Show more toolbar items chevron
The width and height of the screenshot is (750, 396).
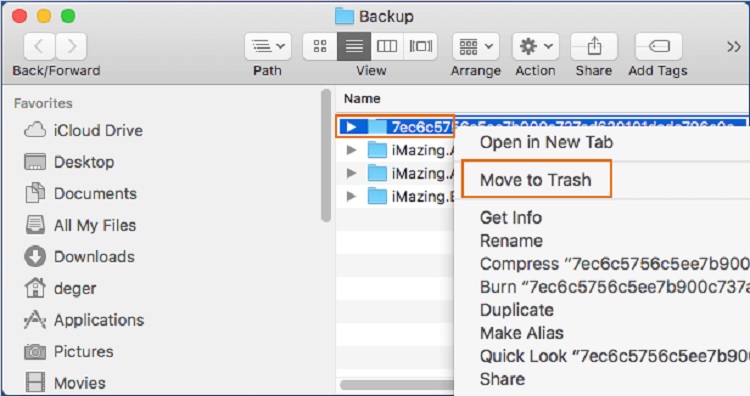click(734, 46)
